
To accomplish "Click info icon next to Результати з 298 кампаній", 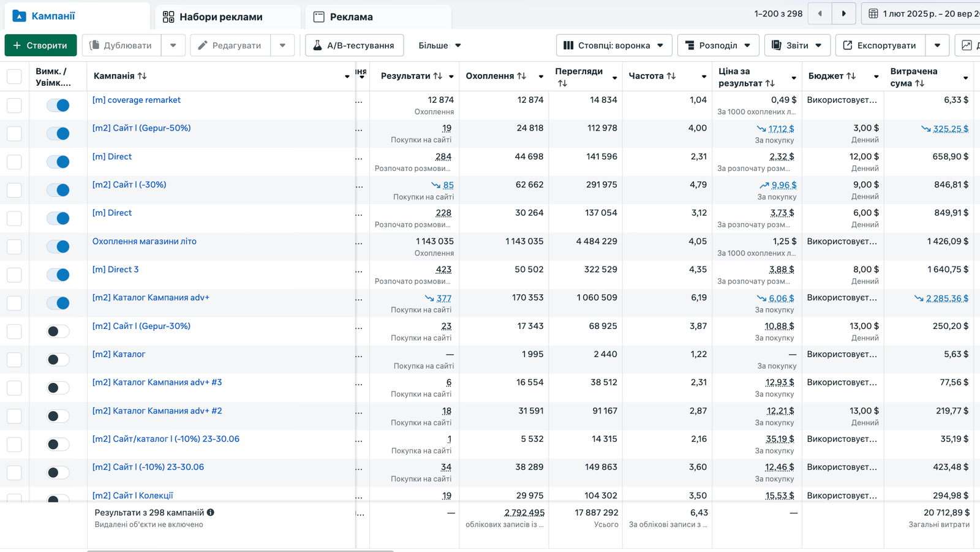I will (x=211, y=512).
